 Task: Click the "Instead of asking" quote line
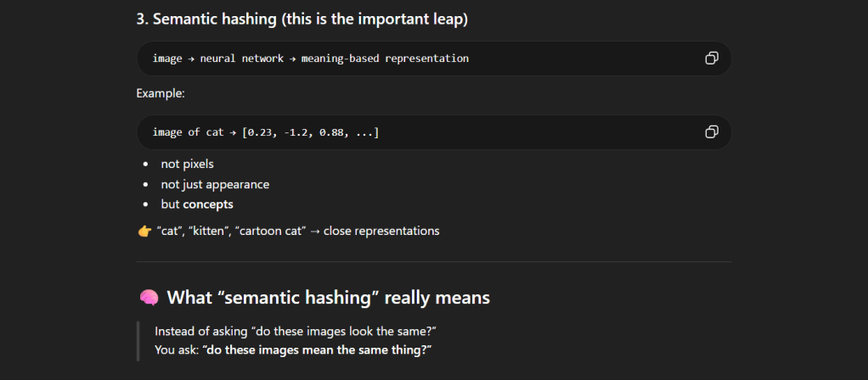point(296,330)
